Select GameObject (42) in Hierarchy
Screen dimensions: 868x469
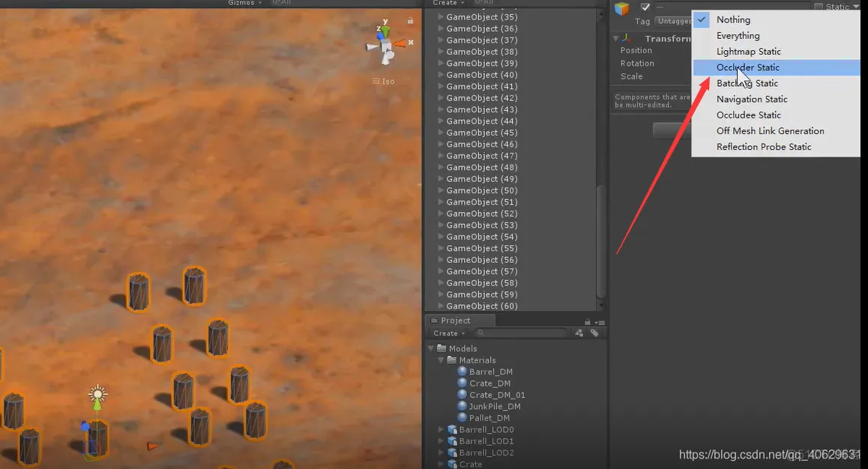pos(482,98)
